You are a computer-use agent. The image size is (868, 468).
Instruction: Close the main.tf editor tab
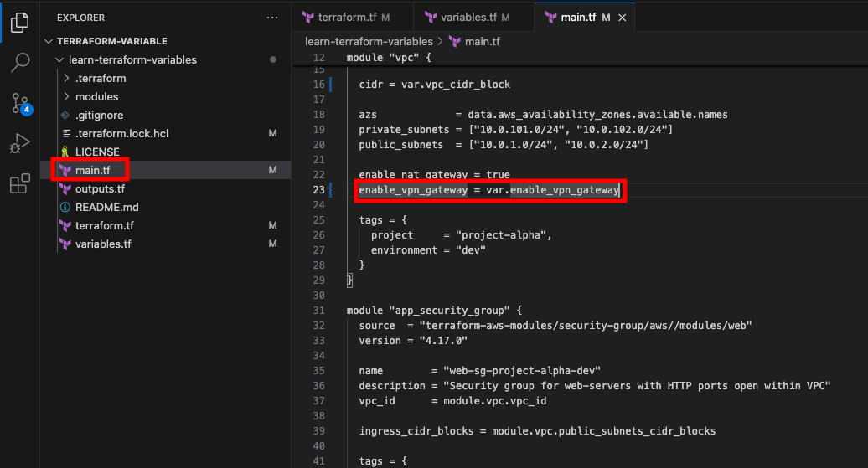623,18
